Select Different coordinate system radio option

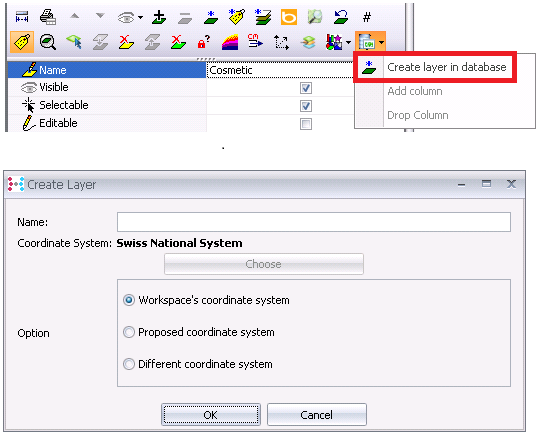click(129, 364)
